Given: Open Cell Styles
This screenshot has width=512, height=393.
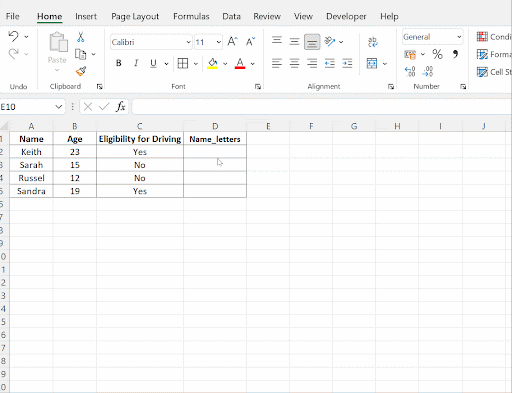Looking at the screenshot, I should tap(494, 72).
